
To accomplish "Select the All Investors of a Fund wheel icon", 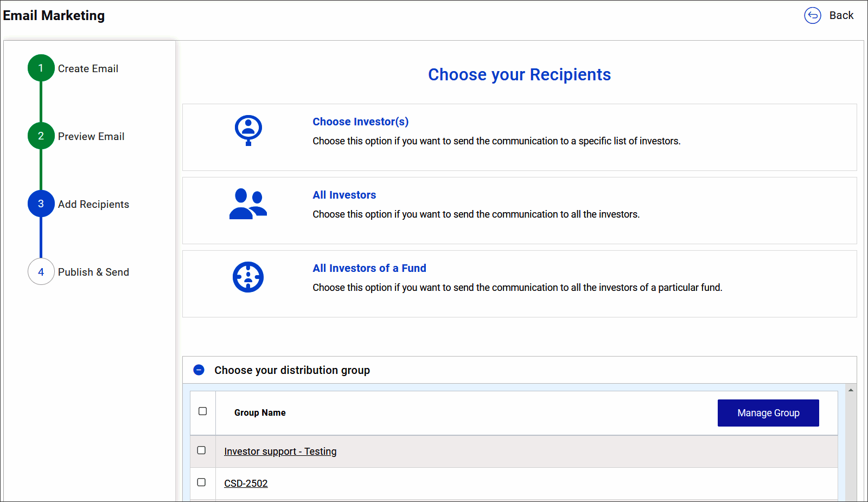I will [248, 277].
